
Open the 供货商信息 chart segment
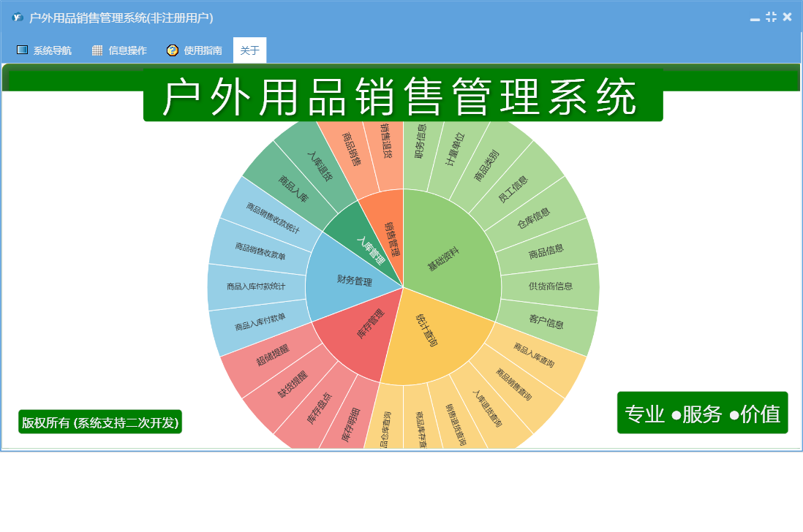tap(550, 286)
